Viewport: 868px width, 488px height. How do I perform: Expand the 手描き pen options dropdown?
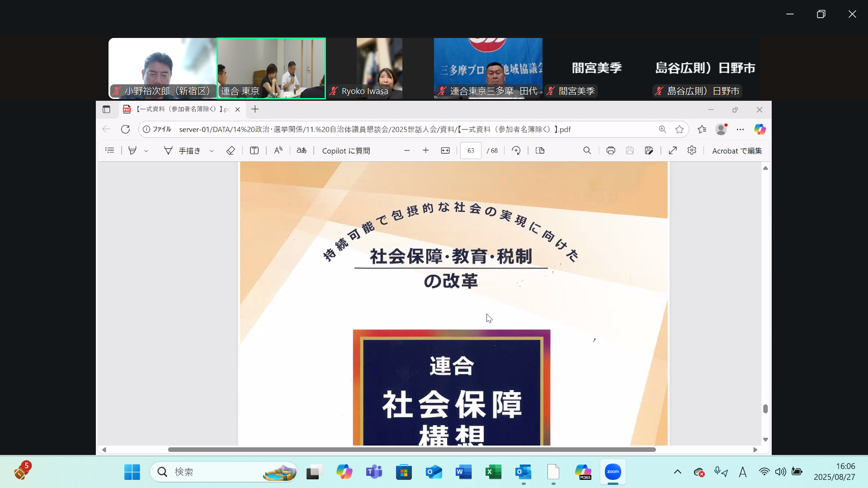pyautogui.click(x=212, y=151)
